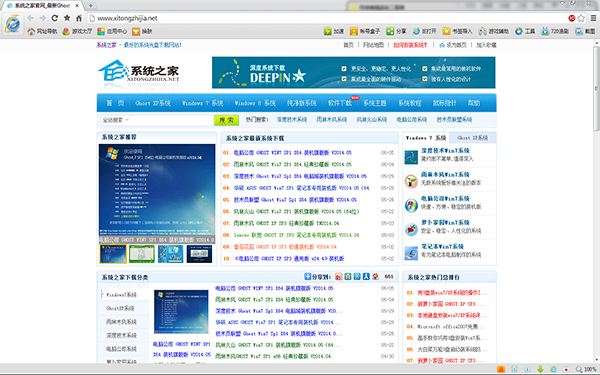Open the 游戏辅助 game helper tool
The image size is (600, 375).
[494, 31]
